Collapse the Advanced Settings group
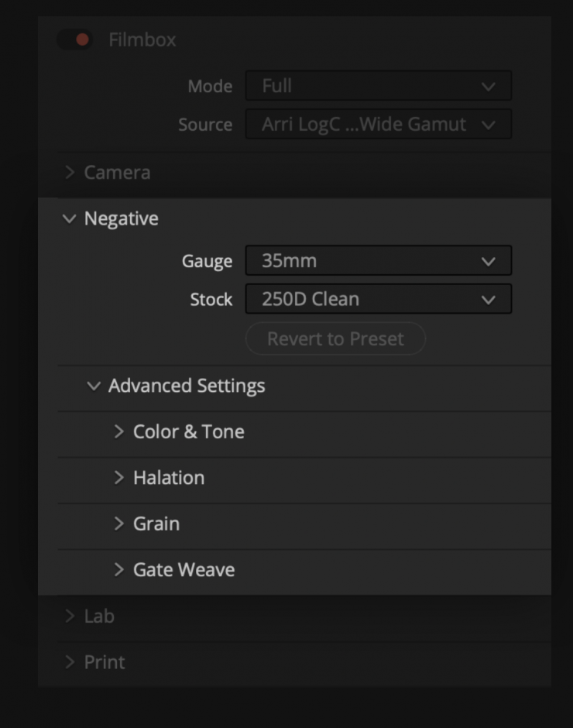 (94, 386)
